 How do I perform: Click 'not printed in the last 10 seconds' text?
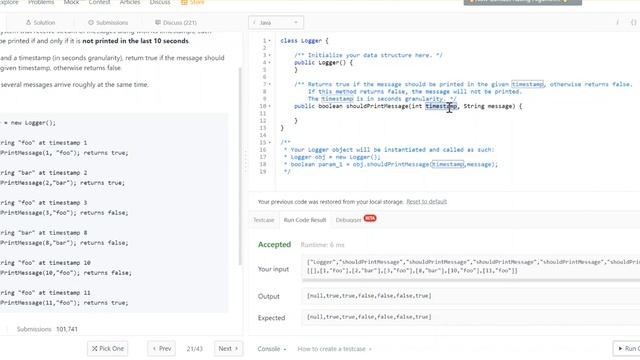136,41
